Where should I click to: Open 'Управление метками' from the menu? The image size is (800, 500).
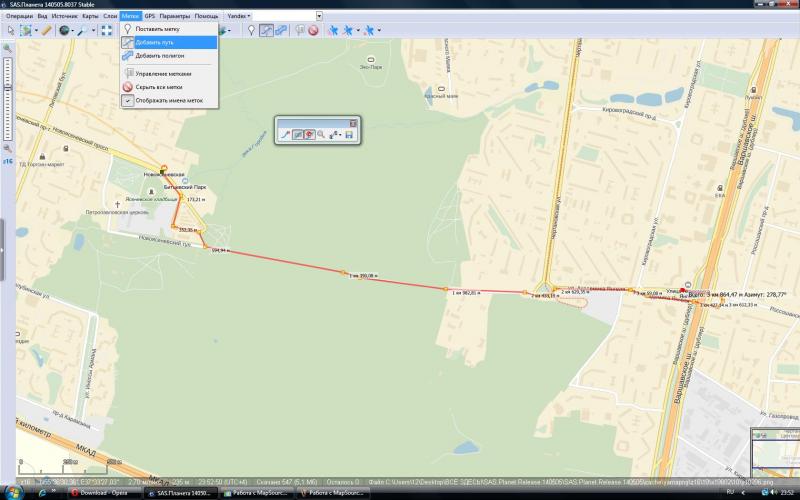click(163, 73)
